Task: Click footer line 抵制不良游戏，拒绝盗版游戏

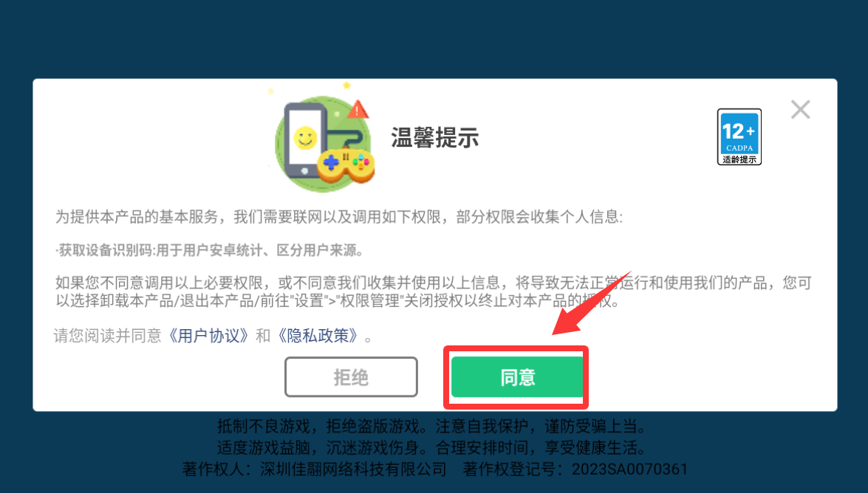Action: click(432, 427)
